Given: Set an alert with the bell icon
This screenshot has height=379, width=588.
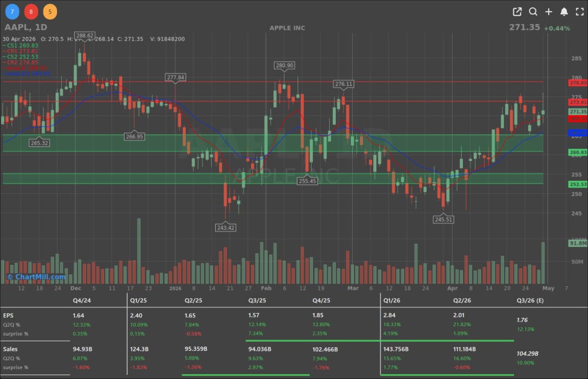Looking at the screenshot, I should pos(564,12).
